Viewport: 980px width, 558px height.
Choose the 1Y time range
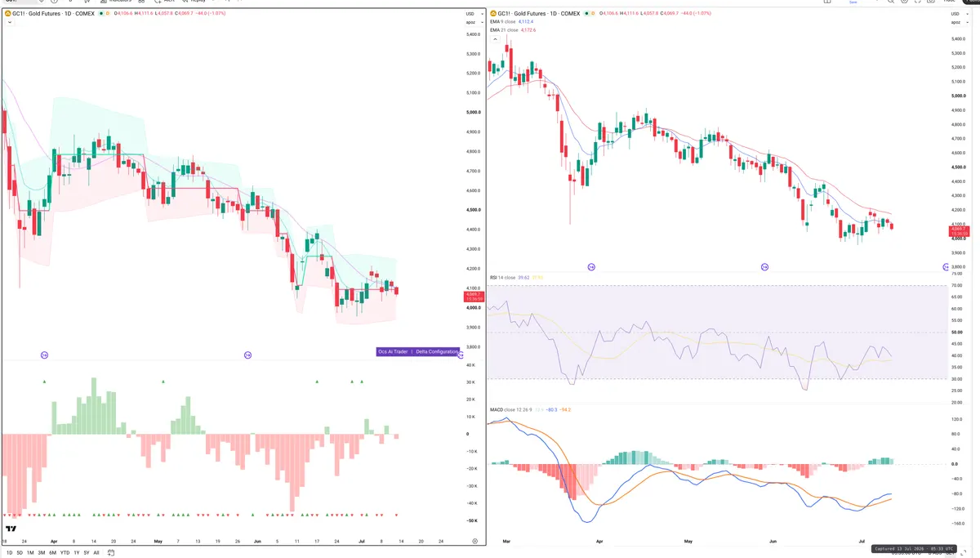point(77,553)
